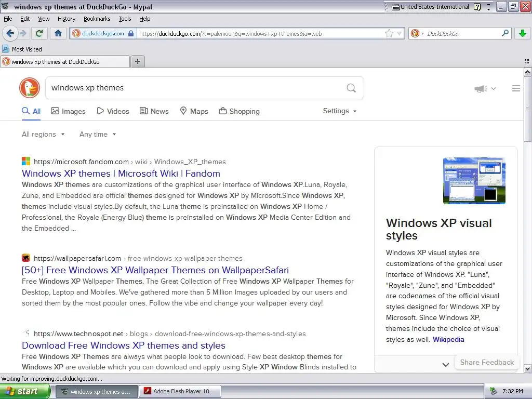The height and width of the screenshot is (399, 532).
Task: Select the All results tab
Action: (x=31, y=111)
